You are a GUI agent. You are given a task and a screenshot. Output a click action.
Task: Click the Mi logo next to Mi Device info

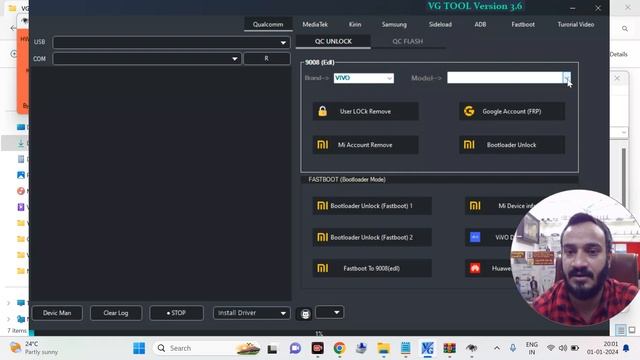point(475,206)
